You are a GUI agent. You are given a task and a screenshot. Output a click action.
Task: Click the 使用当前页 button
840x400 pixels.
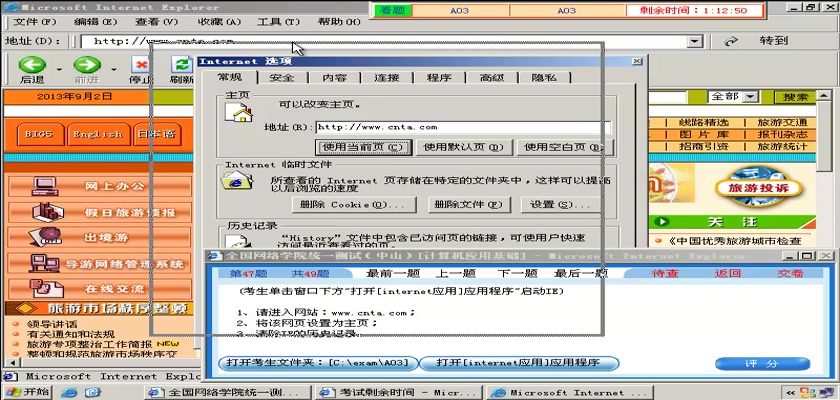(x=364, y=147)
